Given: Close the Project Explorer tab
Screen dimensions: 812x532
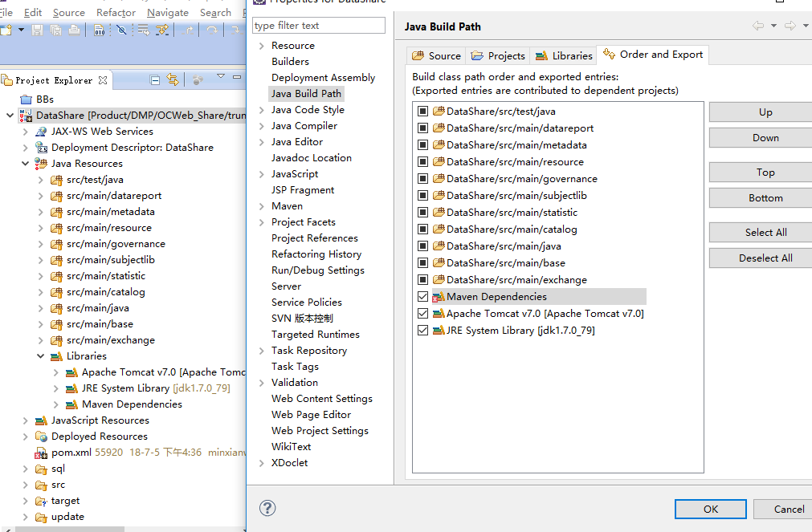Looking at the screenshot, I should pos(103,80).
